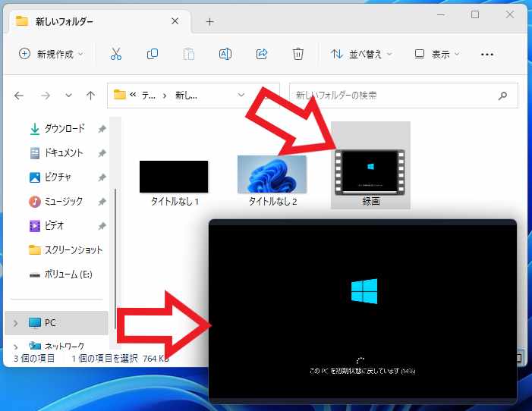Click the video preview popup

(363, 312)
